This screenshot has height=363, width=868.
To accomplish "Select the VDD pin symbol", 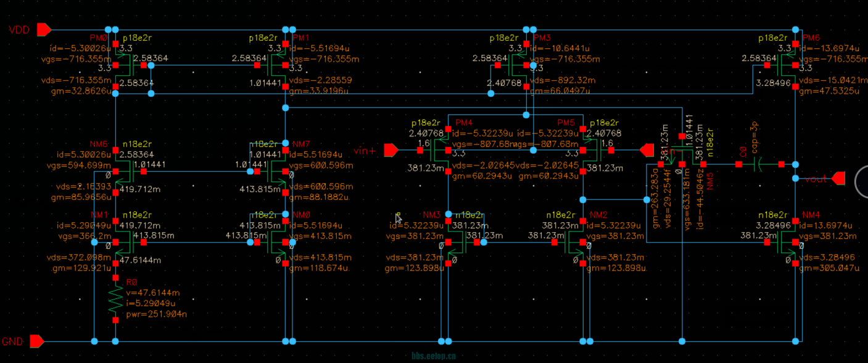I will 44,29.
